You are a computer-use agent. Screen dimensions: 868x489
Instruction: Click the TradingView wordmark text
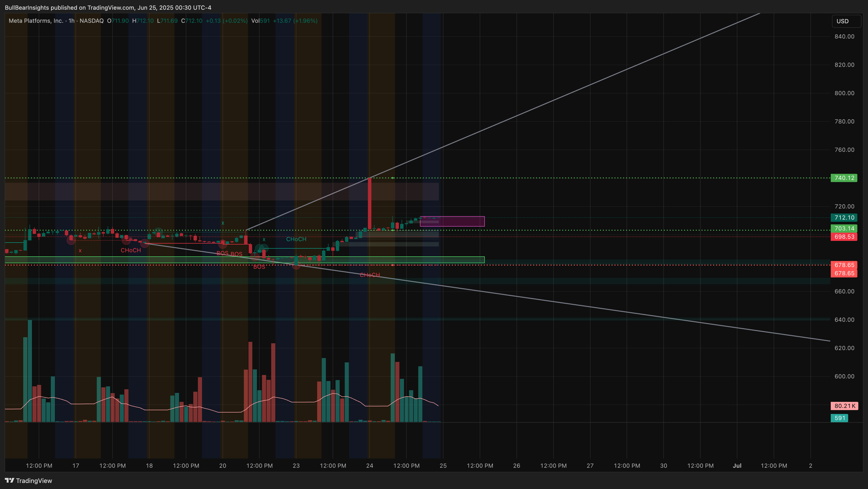pyautogui.click(x=34, y=481)
